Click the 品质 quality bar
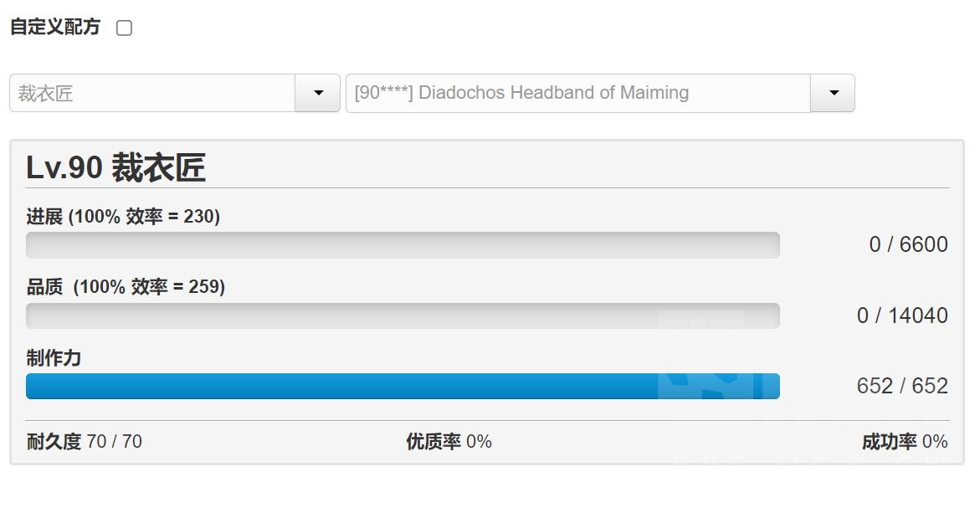980x508 pixels. coord(403,316)
